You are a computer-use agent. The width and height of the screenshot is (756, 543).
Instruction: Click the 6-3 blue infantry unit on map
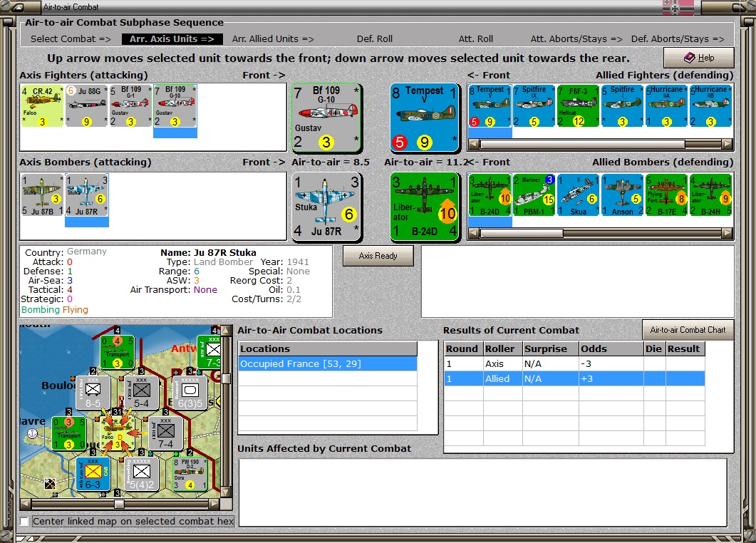pos(93,474)
